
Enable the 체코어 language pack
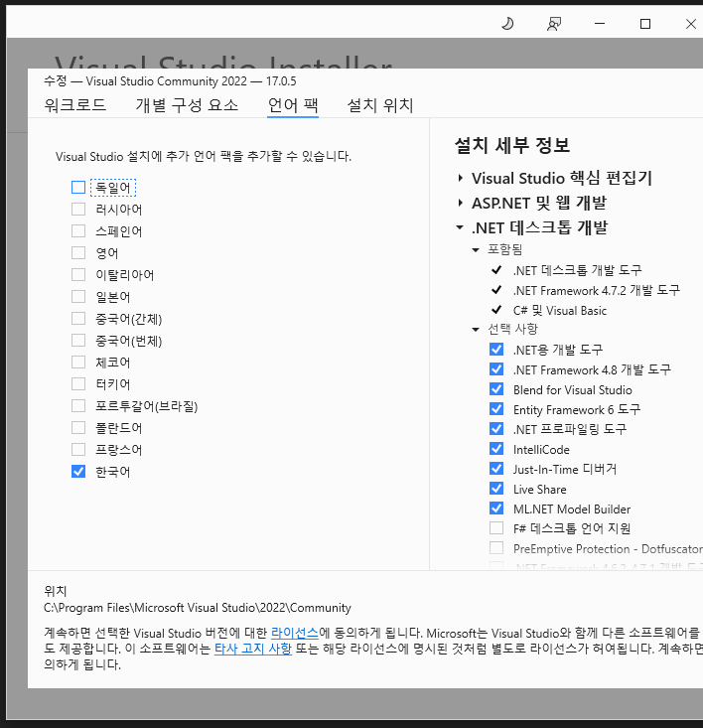(x=78, y=362)
